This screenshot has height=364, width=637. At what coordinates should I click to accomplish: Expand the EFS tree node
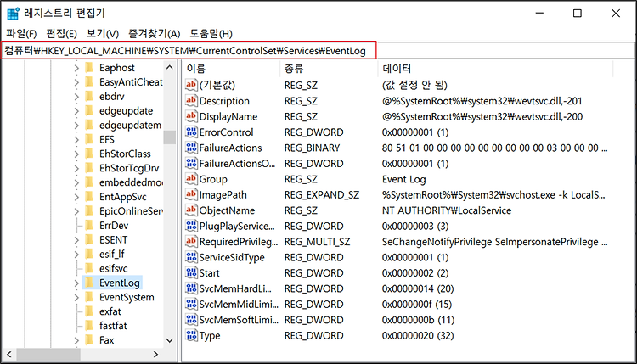point(76,140)
